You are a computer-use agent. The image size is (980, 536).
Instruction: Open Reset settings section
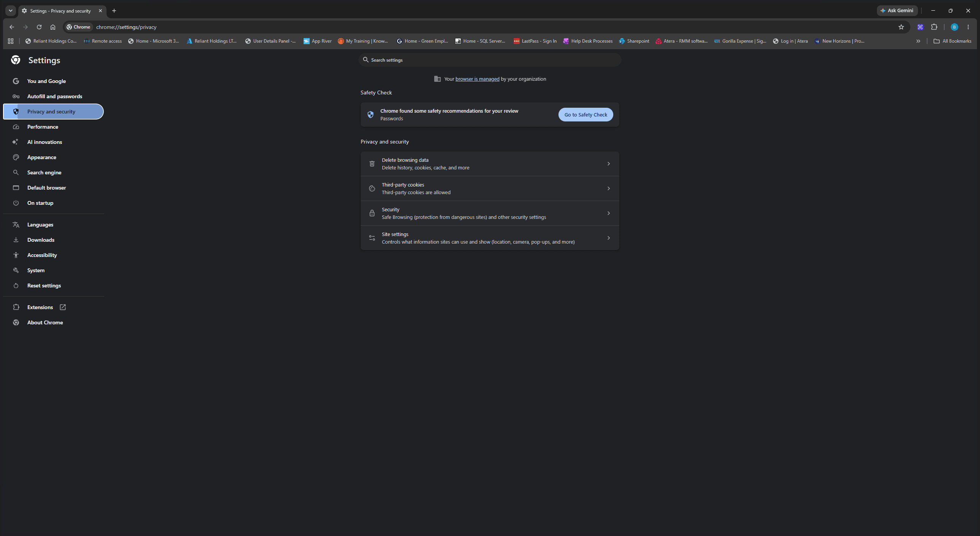coord(53,286)
